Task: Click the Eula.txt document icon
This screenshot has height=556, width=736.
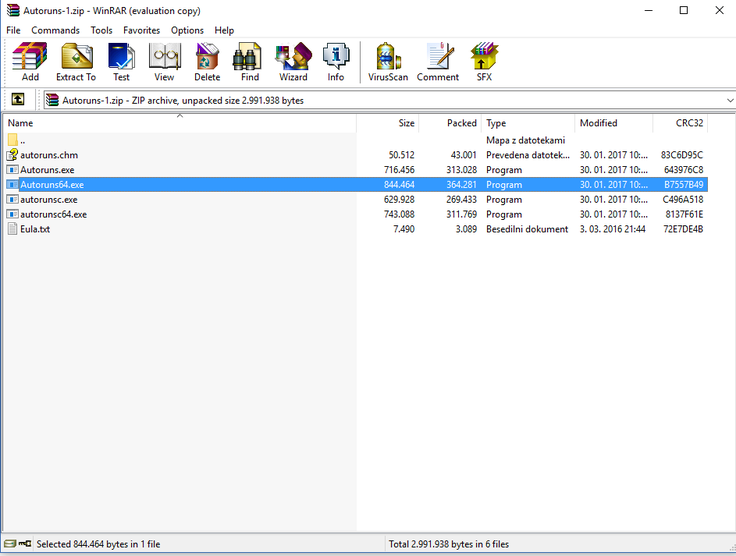Action: [x=13, y=229]
